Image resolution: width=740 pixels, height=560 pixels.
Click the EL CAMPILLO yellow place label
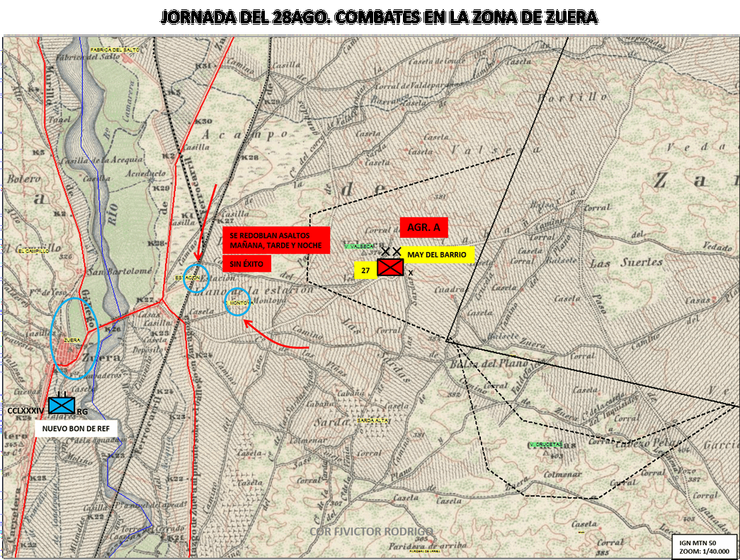[33, 251]
